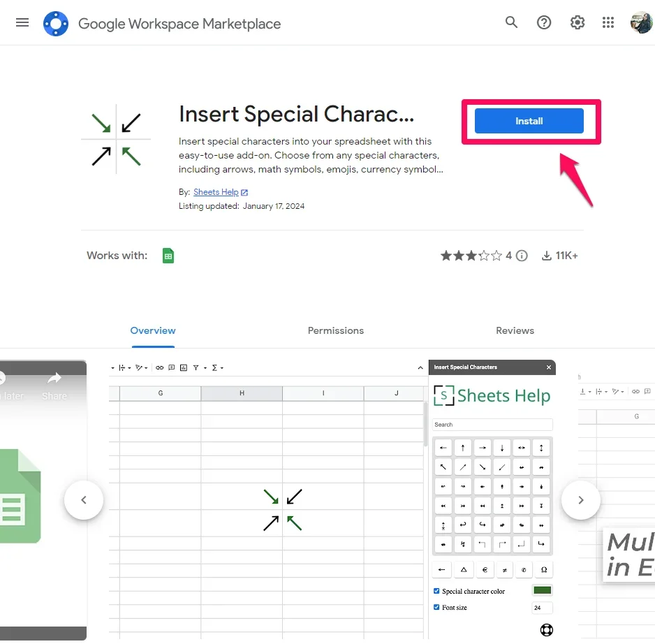Show previous carousel screenshot
This screenshot has height=644, width=655.
[84, 500]
